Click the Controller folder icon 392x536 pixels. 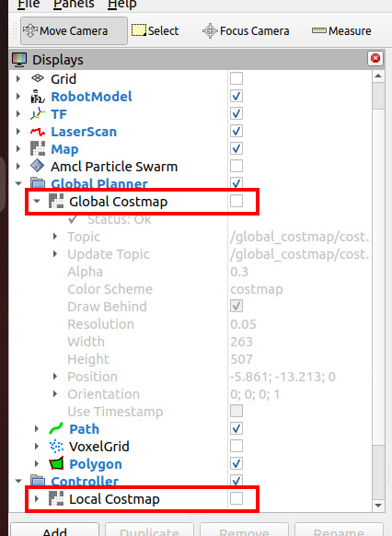(x=38, y=480)
